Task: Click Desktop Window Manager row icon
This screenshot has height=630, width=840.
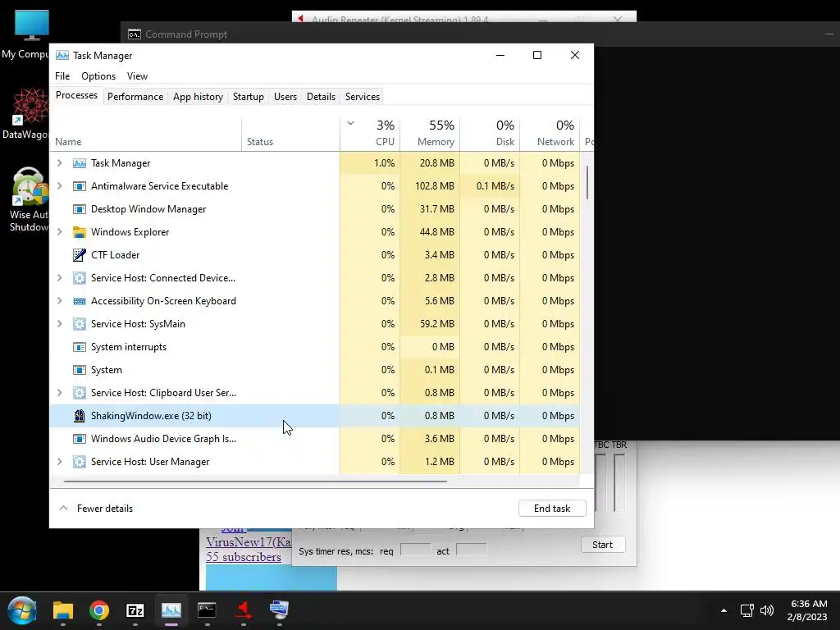Action: point(80,209)
